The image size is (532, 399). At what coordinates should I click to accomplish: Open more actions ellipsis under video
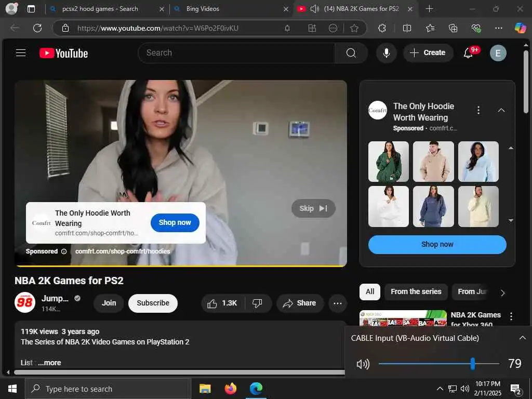(337, 303)
